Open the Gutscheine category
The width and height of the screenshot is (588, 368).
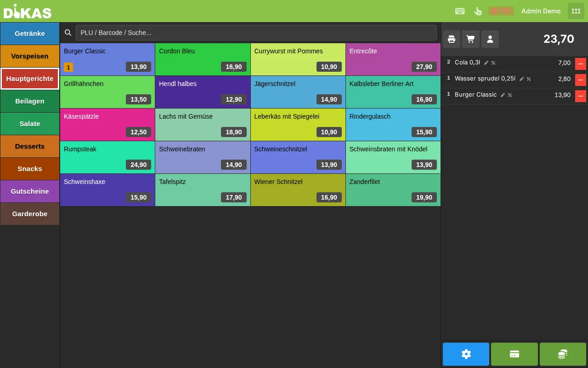coord(30,191)
